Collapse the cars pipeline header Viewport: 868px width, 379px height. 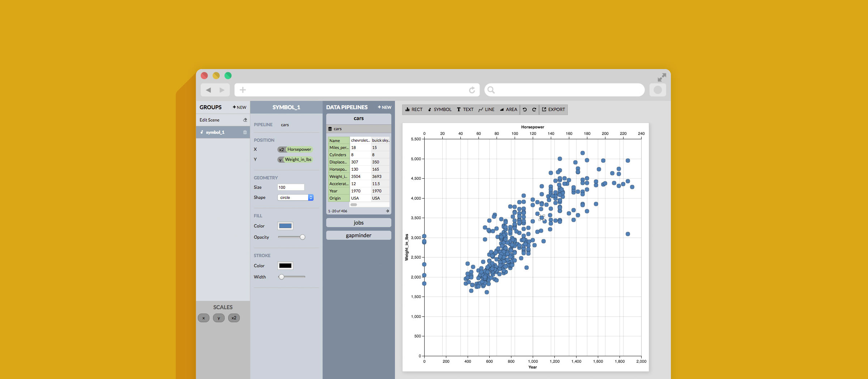click(358, 118)
